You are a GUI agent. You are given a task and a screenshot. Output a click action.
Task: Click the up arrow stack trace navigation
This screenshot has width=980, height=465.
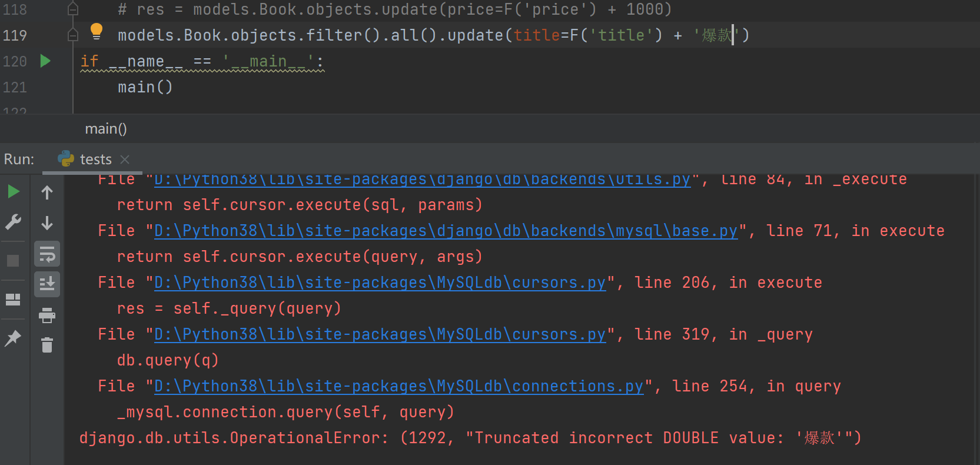(x=47, y=192)
